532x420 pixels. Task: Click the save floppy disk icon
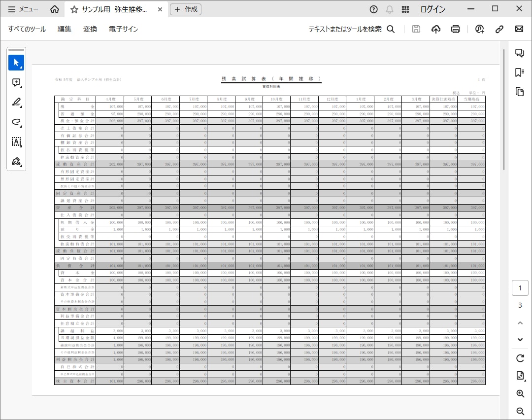[x=416, y=29]
